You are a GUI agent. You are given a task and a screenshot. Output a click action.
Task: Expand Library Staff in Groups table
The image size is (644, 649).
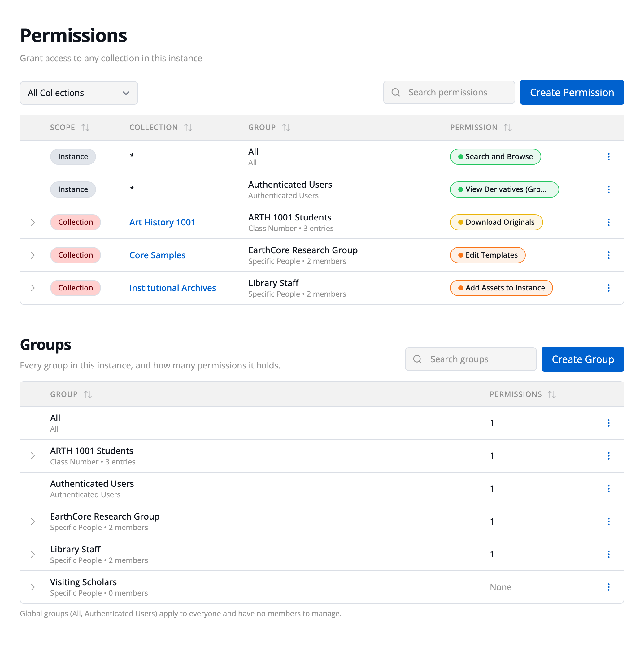33,554
